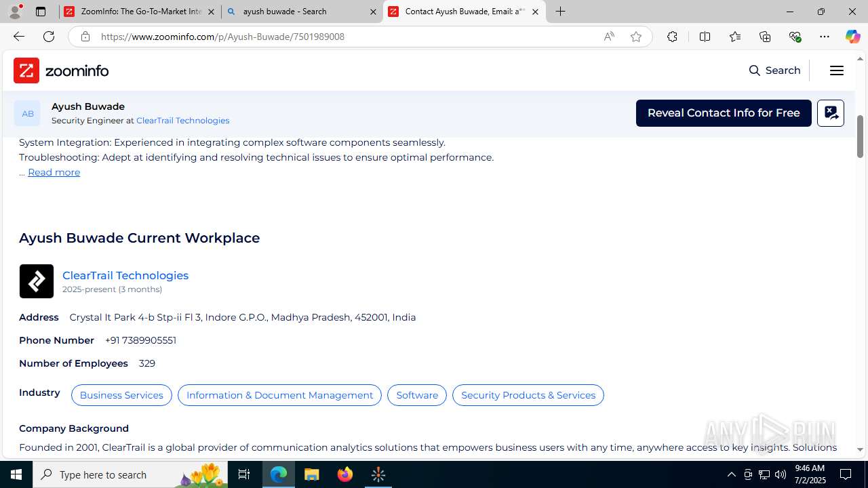868x488 pixels.
Task: Open the Tab actions menu
Action: point(41,12)
